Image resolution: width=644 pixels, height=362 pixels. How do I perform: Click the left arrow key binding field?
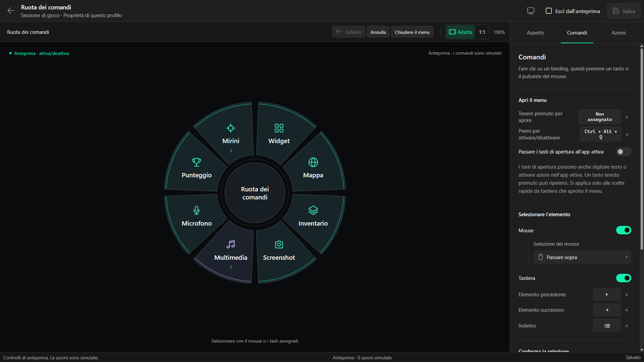(x=607, y=295)
